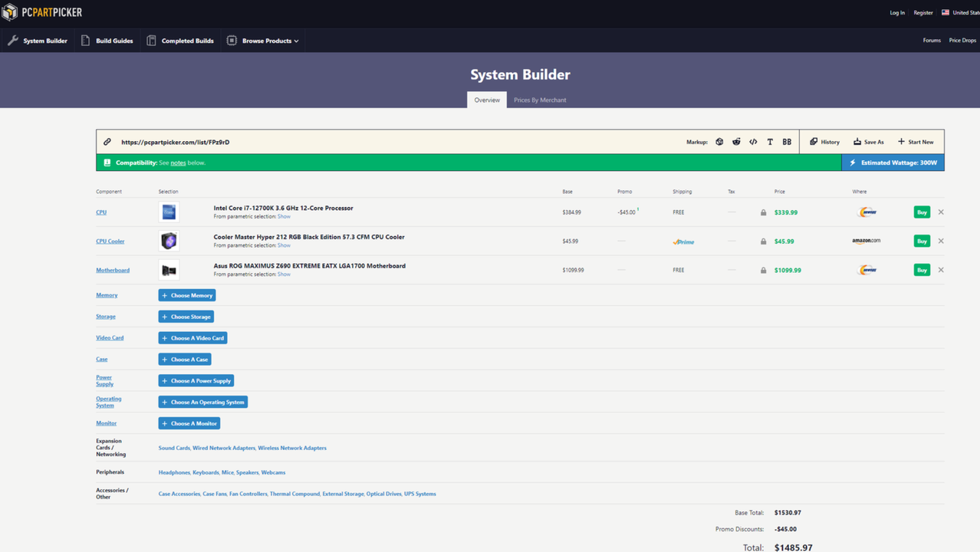Open the compatibility notes link
The image size is (980, 552).
178,163
